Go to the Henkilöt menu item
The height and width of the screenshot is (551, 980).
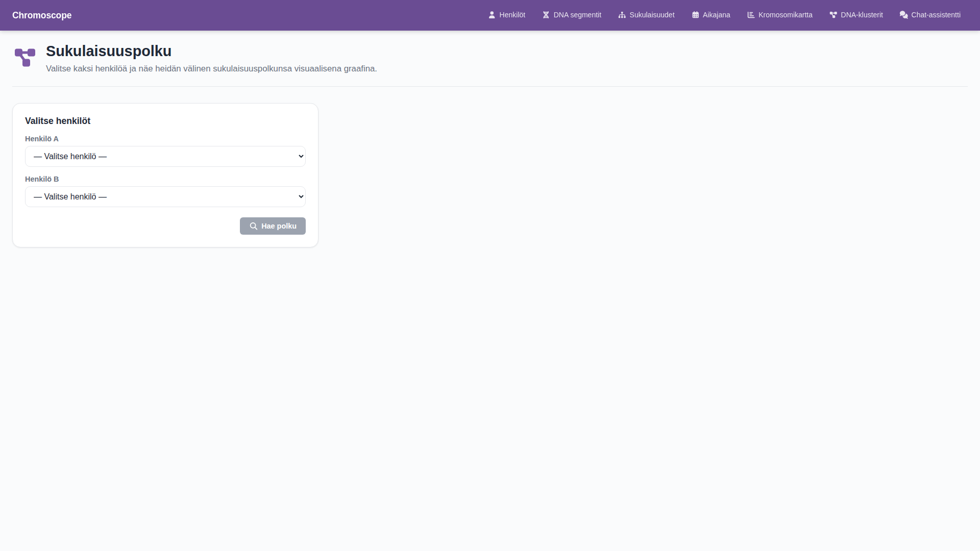click(x=512, y=15)
